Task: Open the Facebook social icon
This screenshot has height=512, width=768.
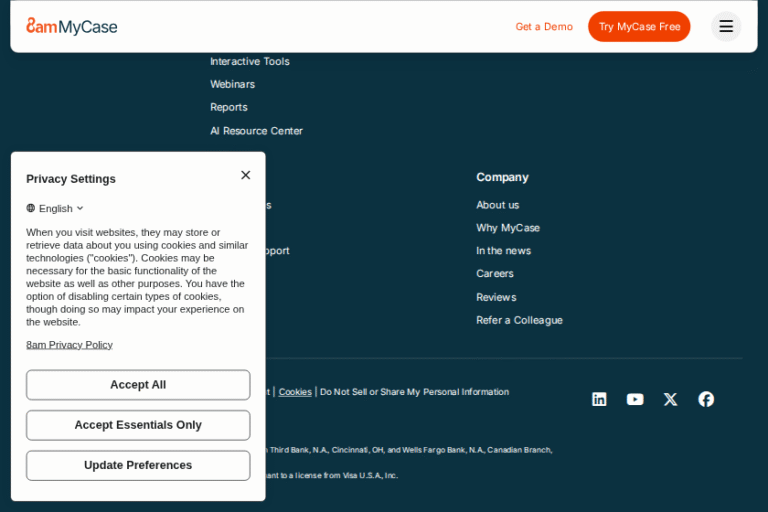Action: coord(706,399)
